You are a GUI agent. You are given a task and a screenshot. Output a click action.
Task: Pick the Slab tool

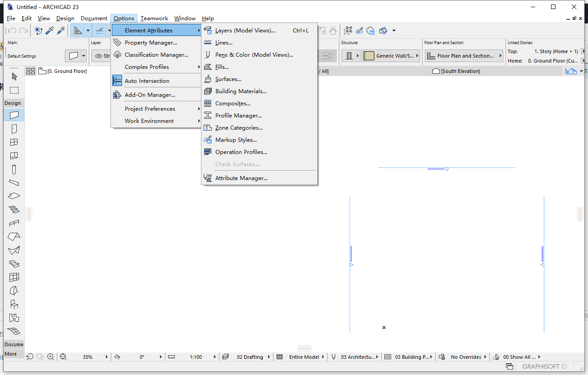tap(14, 196)
